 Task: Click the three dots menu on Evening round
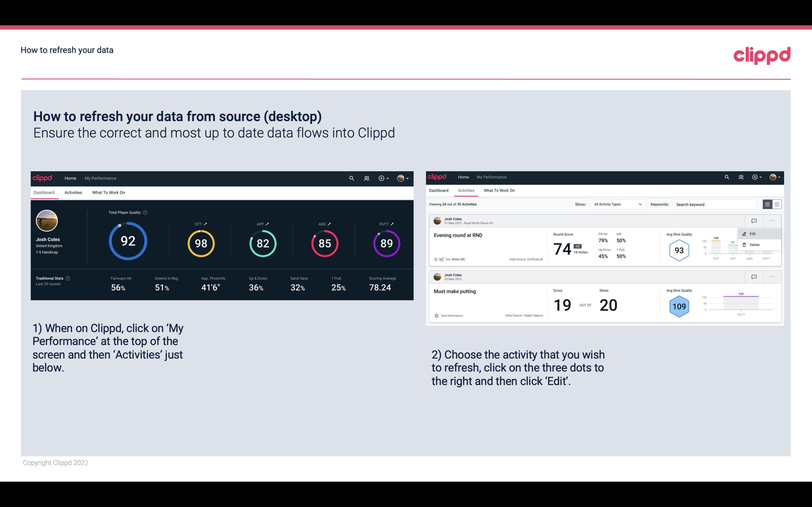[x=772, y=220]
